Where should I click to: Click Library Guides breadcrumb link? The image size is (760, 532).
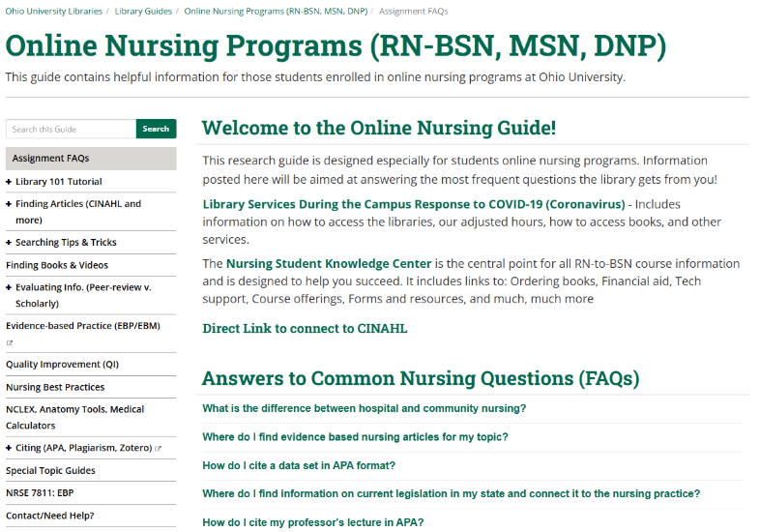tap(143, 11)
